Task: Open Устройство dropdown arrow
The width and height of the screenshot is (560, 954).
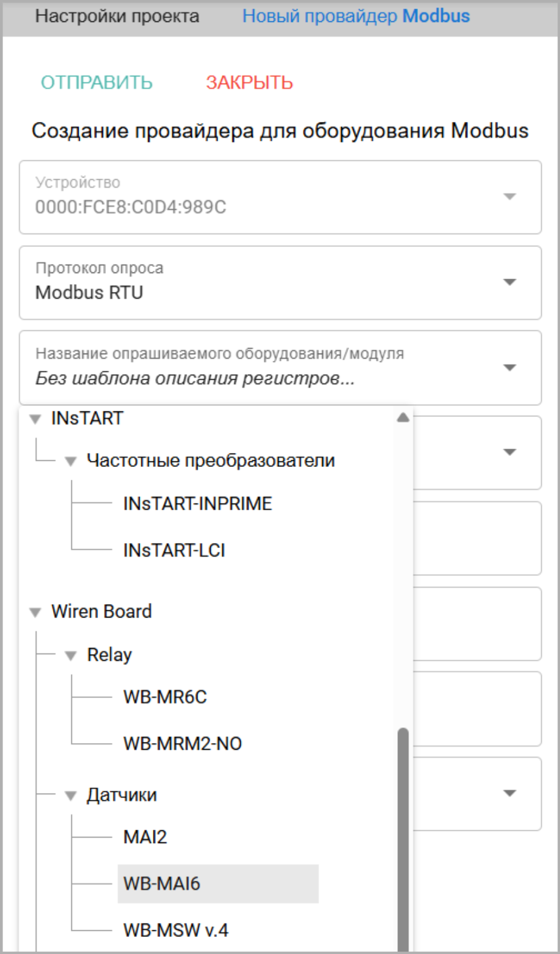Action: pyautogui.click(x=509, y=197)
